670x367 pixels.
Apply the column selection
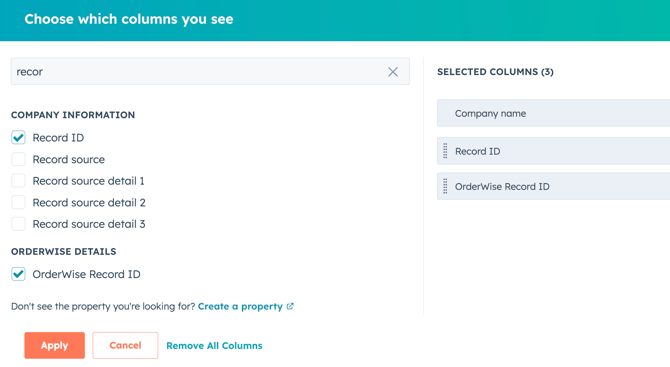point(54,345)
